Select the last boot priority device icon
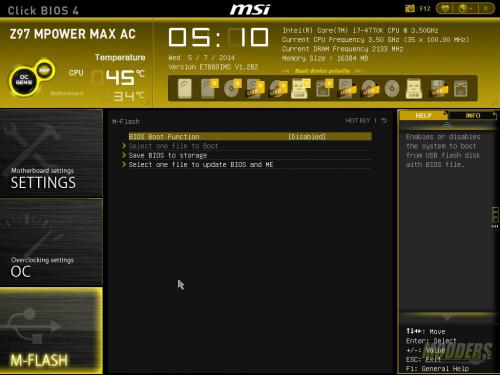Screen dimensions: 500x375 [x=461, y=89]
